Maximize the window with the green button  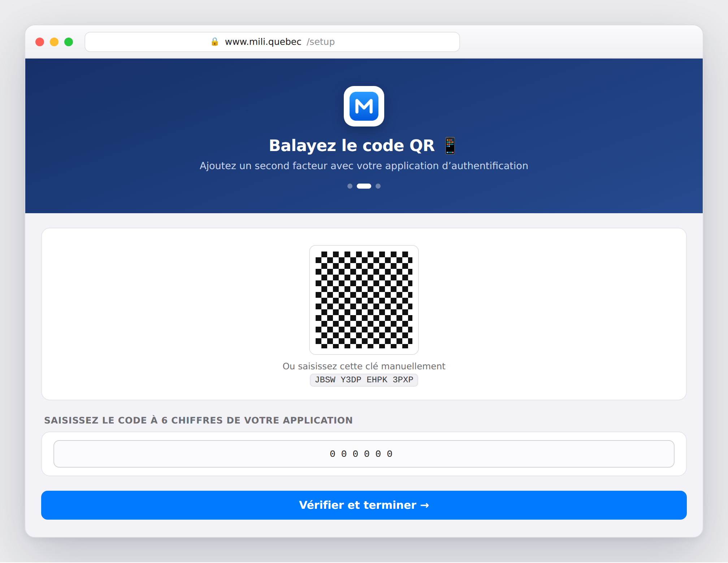[69, 42]
